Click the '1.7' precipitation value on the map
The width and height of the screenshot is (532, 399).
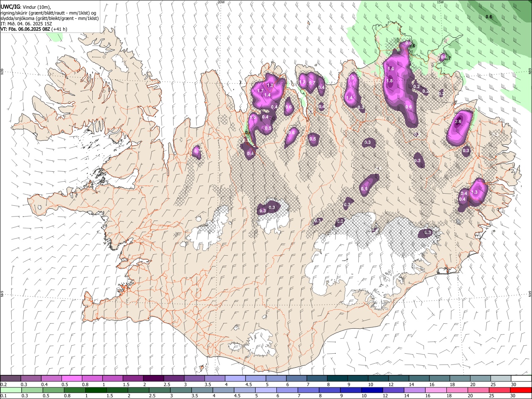coord(261,91)
